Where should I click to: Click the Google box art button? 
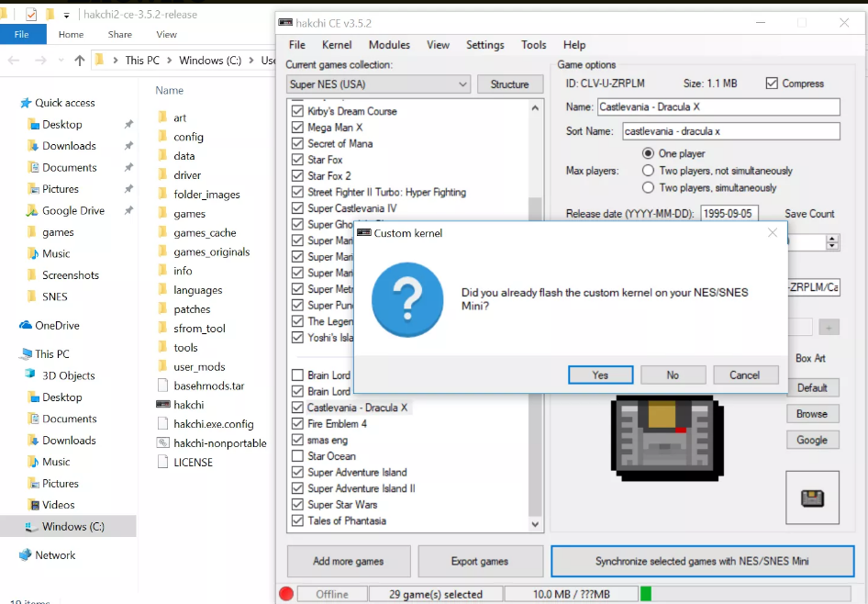pyautogui.click(x=812, y=440)
